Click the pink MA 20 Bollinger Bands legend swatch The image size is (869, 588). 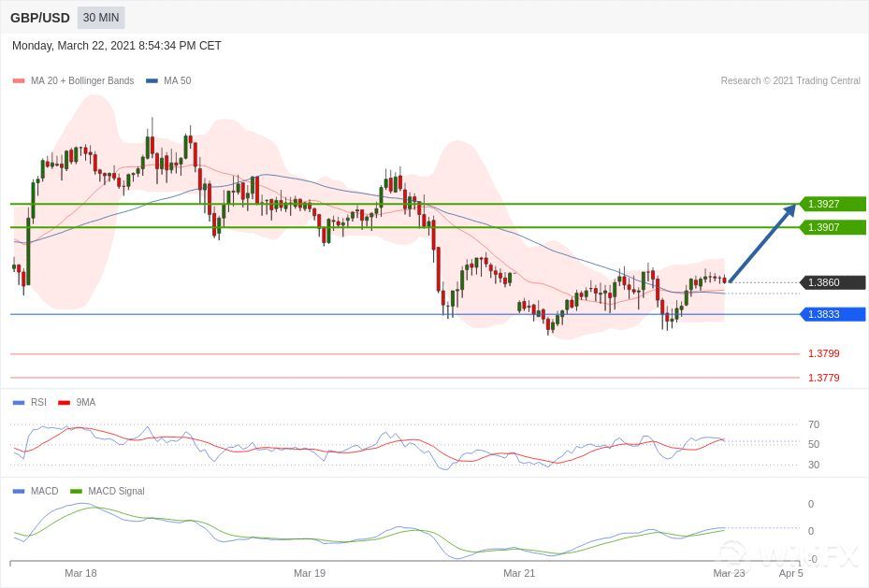pos(19,81)
